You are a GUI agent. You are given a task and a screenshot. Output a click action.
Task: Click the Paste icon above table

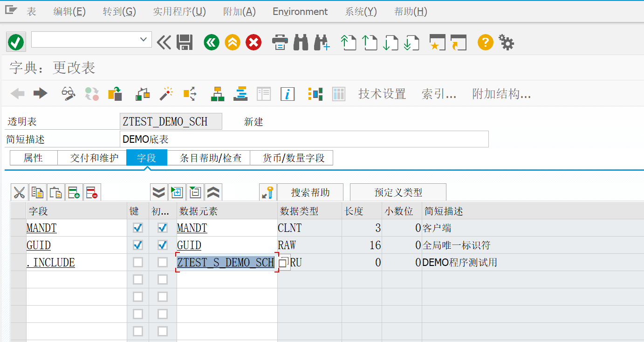coord(55,192)
